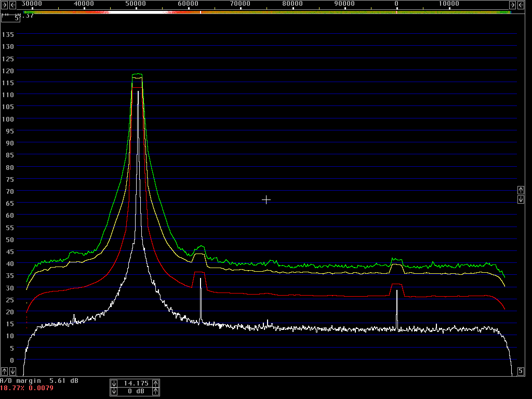
Task: Click the A/D margin 5.61 dB readout
Action: point(39,381)
